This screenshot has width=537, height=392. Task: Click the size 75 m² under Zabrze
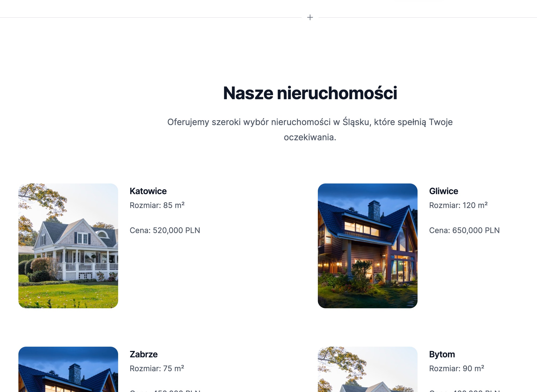pos(157,368)
